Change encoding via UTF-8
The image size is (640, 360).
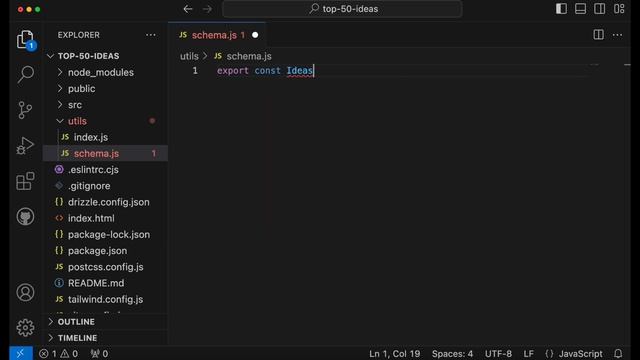tap(498, 353)
